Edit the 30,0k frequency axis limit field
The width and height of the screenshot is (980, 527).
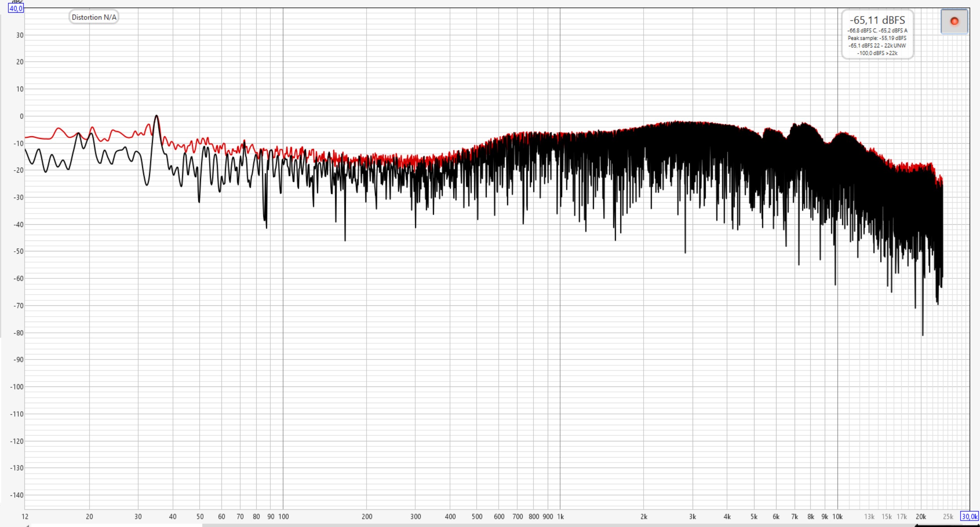point(969,516)
